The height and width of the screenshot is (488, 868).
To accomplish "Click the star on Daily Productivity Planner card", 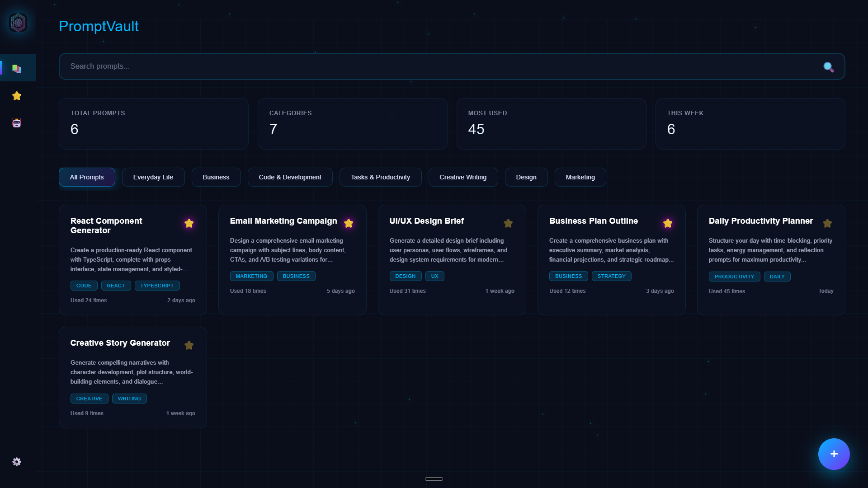I will (827, 223).
